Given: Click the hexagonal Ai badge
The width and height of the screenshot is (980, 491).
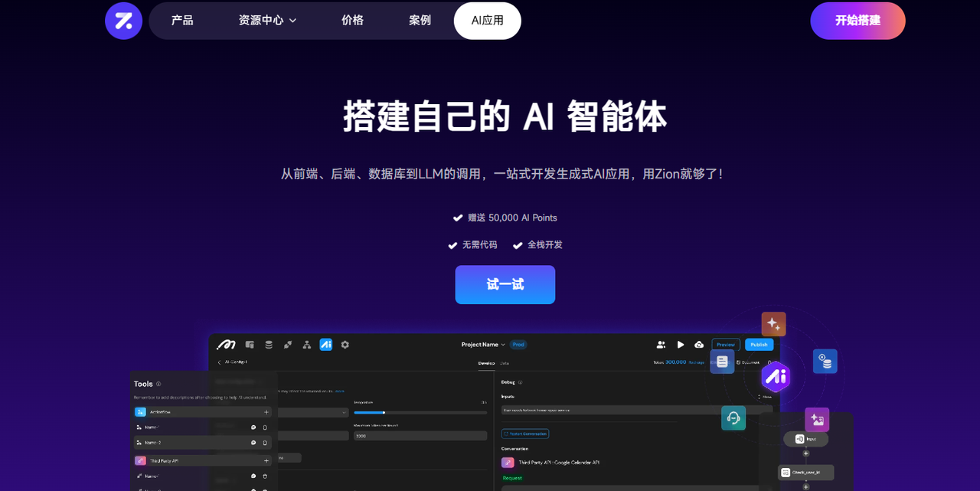Looking at the screenshot, I should click(776, 377).
